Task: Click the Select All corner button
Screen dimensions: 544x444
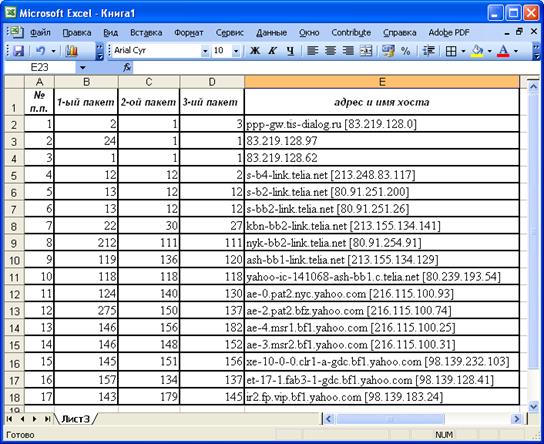Action: tap(14, 82)
